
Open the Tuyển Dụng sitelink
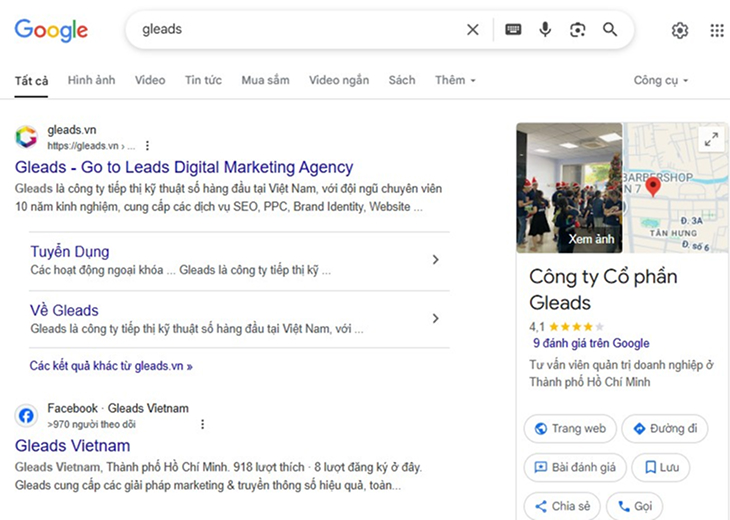(x=70, y=251)
